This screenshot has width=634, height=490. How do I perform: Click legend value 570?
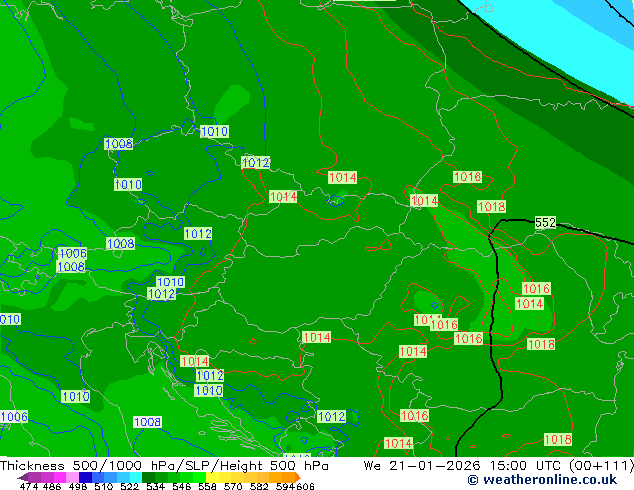[233, 486]
